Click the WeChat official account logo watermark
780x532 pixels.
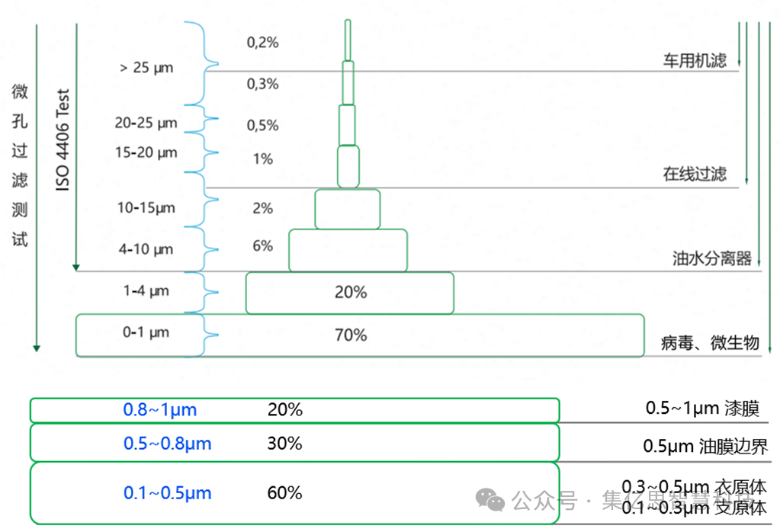tap(490, 500)
